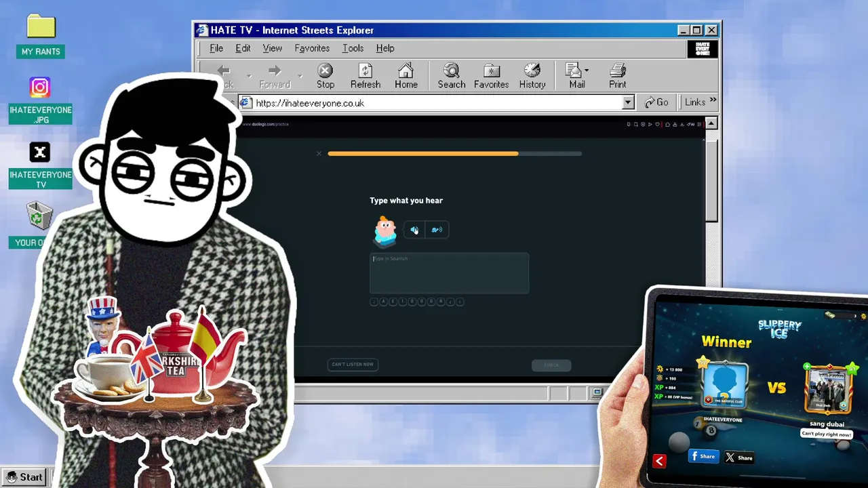Click the Forward arrow toolbar icon
Viewport: 868px width, 488px height.
click(274, 70)
